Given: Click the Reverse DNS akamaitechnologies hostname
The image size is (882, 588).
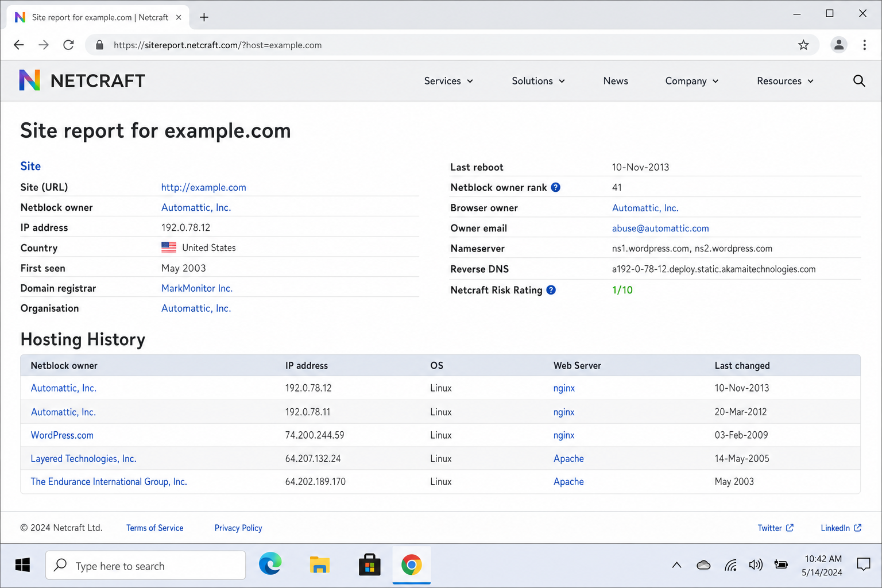Looking at the screenshot, I should (714, 269).
